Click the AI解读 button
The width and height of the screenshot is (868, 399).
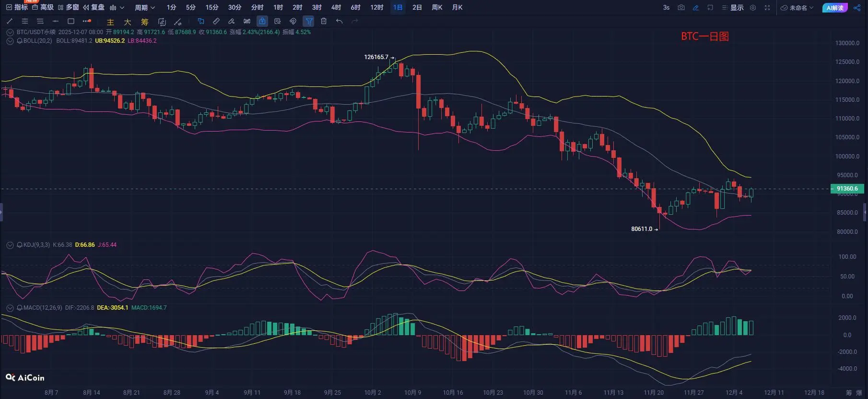point(835,8)
